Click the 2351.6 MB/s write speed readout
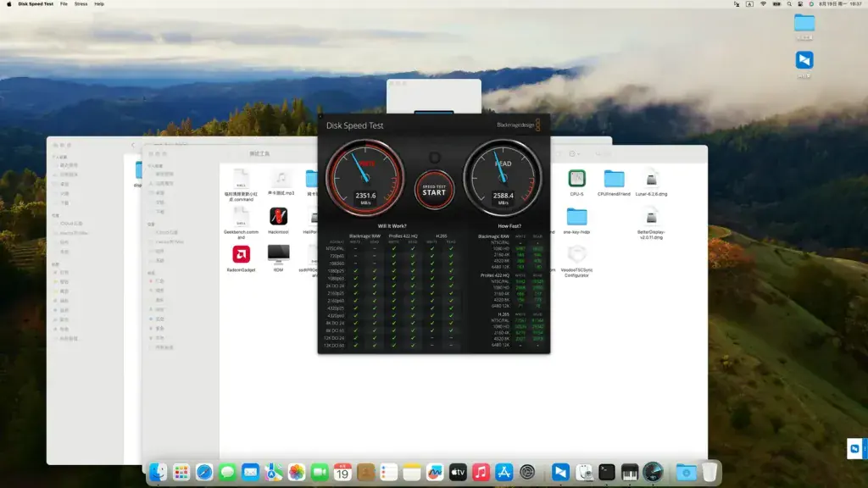Screen dimensions: 868x488 (365, 198)
